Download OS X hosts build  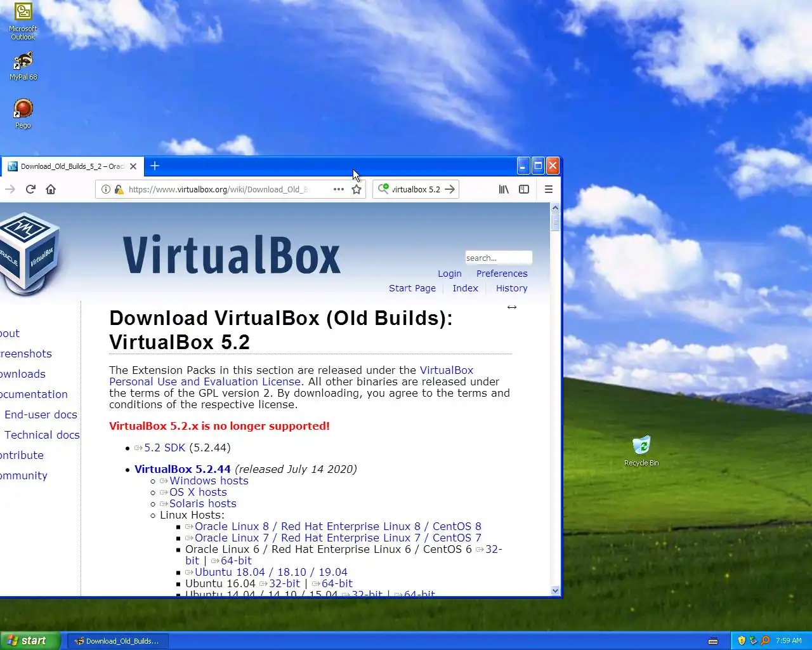coord(198,492)
